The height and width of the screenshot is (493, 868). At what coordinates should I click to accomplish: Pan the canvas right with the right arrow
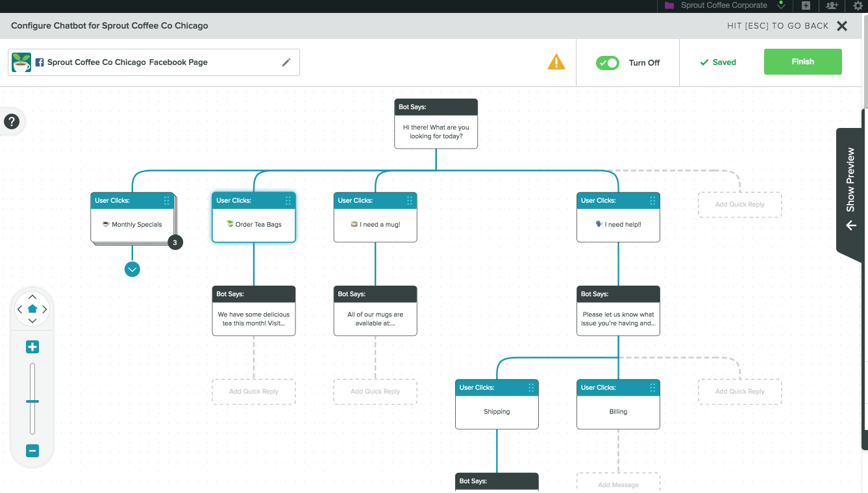point(45,309)
